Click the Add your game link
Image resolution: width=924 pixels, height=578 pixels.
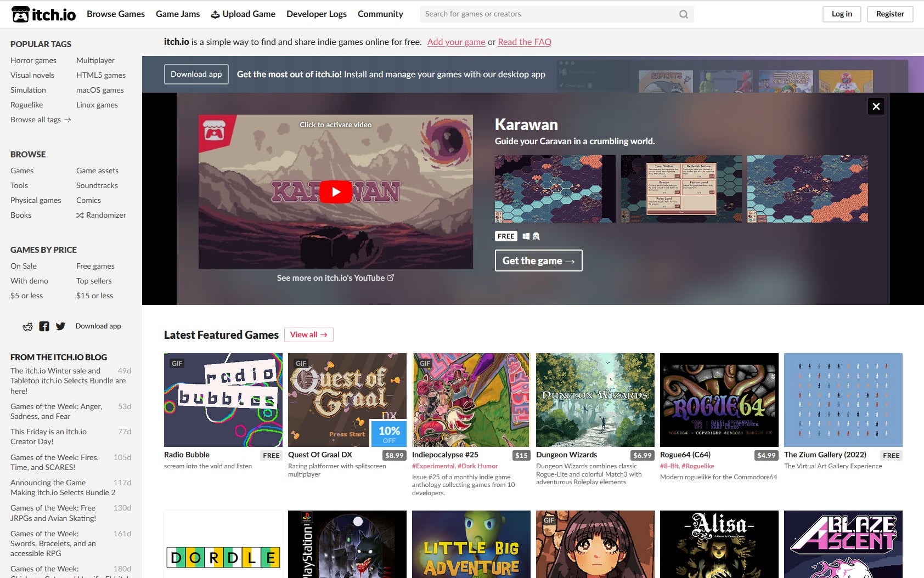pyautogui.click(x=456, y=42)
